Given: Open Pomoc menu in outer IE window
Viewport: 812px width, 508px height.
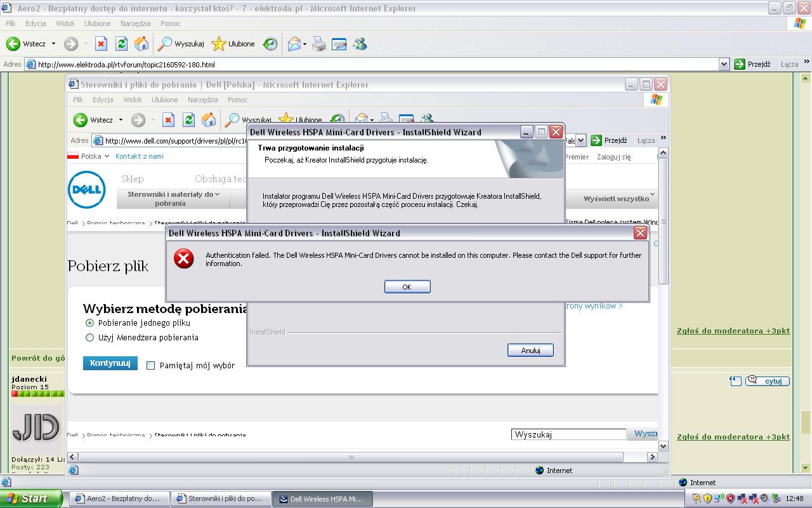Looking at the screenshot, I should click(171, 23).
